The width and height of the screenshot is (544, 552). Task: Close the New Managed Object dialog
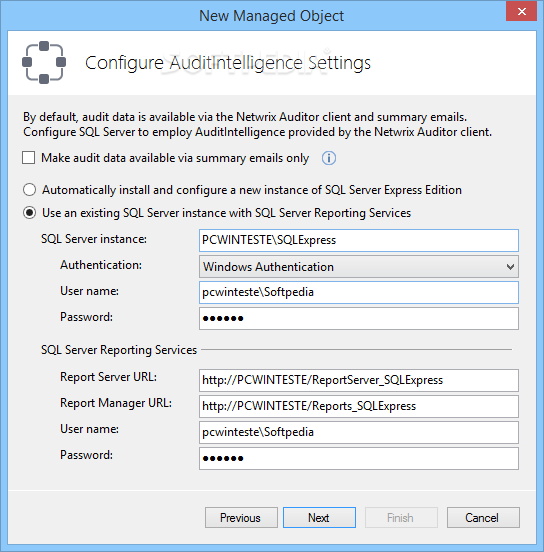coord(521,12)
